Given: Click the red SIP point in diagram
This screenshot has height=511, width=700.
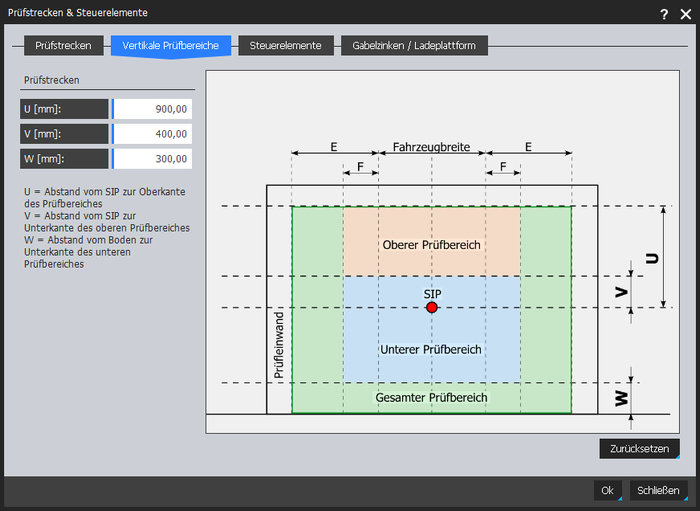Looking at the screenshot, I should pos(432,308).
